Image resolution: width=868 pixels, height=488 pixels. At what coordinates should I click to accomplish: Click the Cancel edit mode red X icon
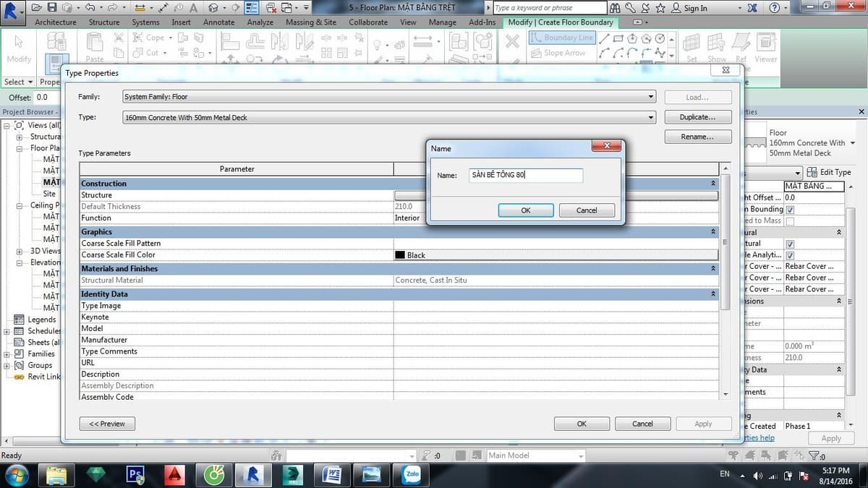pos(512,42)
